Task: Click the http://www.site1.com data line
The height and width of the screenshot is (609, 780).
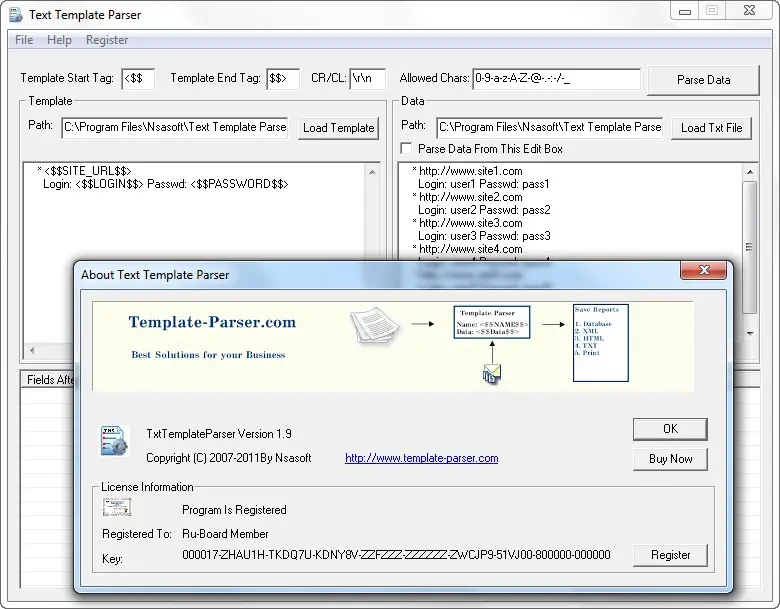Action: tap(468, 171)
